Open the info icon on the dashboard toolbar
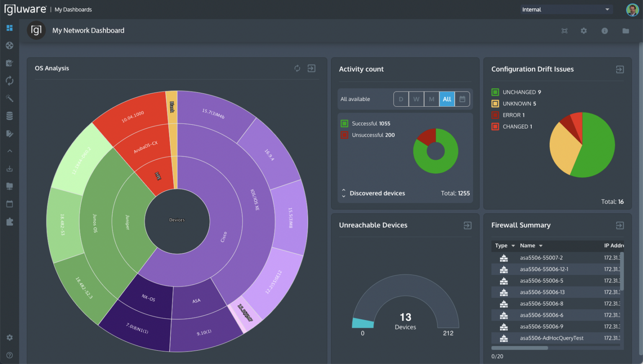643x364 pixels. coord(604,31)
